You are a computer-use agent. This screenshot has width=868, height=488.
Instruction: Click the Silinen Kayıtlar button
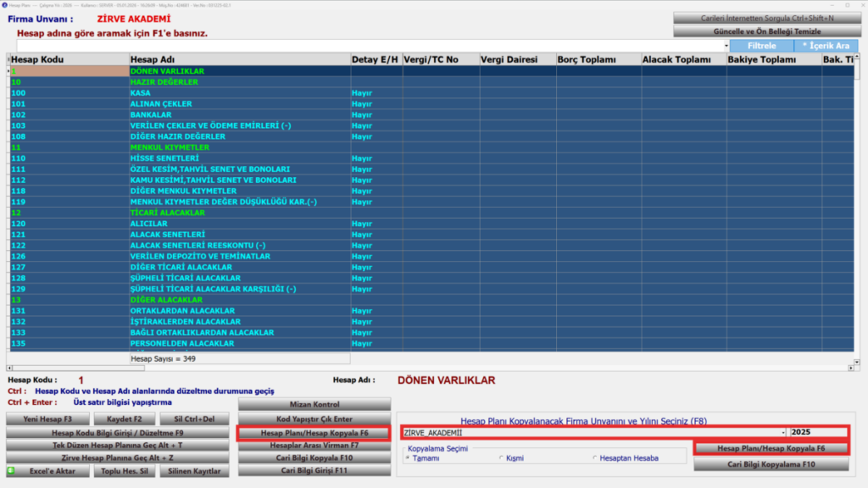[194, 471]
